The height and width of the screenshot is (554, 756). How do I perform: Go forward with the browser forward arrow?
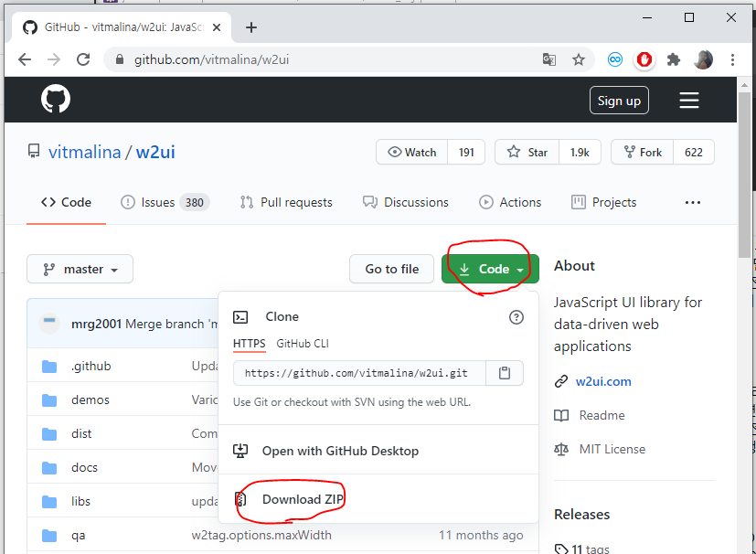tap(54, 59)
